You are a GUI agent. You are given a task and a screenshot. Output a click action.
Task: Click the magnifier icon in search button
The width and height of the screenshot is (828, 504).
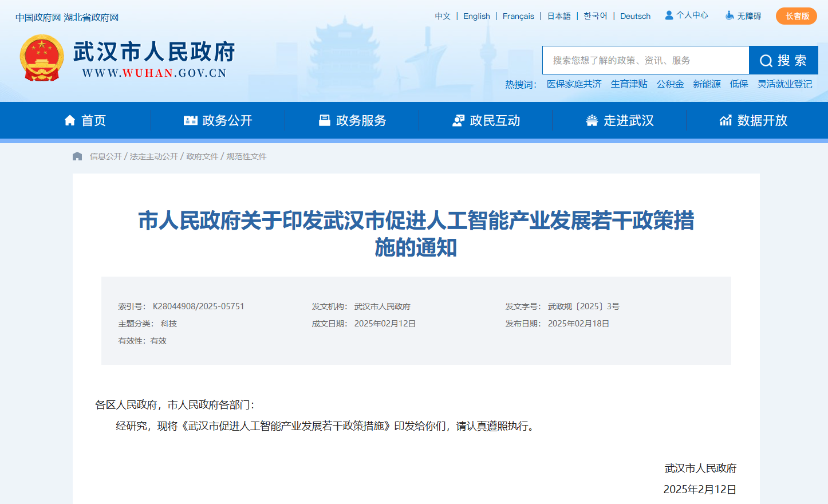pos(766,61)
